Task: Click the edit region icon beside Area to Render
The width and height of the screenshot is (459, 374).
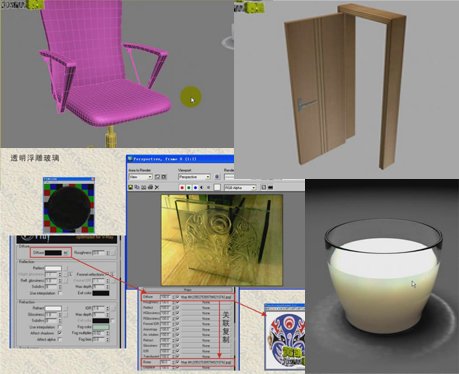Action: [x=158, y=177]
